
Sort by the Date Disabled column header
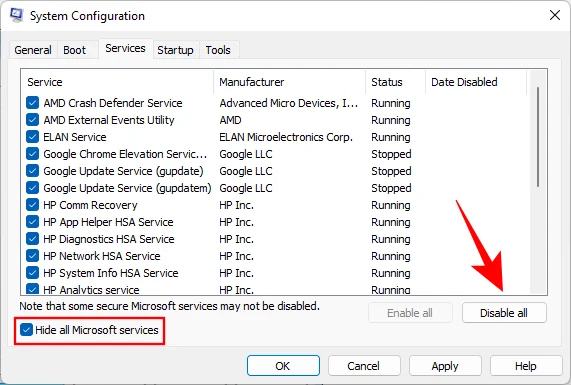(x=476, y=82)
